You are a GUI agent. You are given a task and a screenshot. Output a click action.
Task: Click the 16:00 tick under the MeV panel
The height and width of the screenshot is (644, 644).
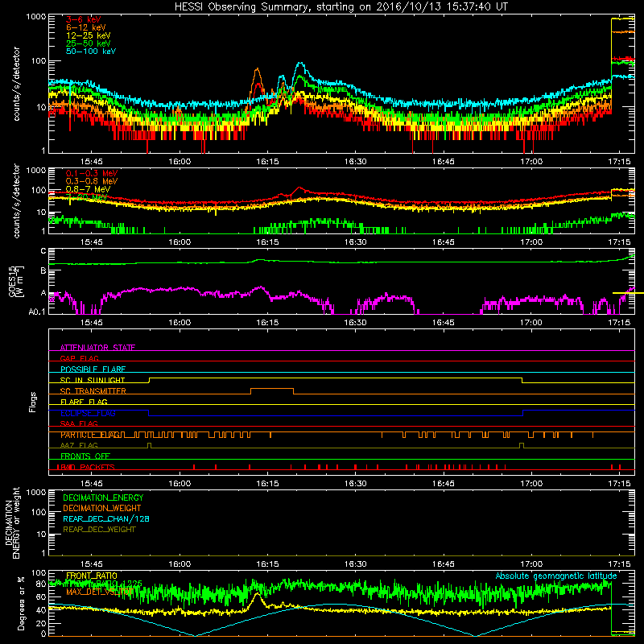click(180, 242)
